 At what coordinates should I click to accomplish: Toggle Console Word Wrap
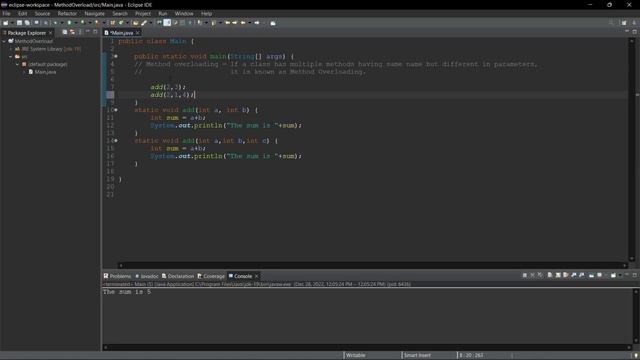click(565, 276)
